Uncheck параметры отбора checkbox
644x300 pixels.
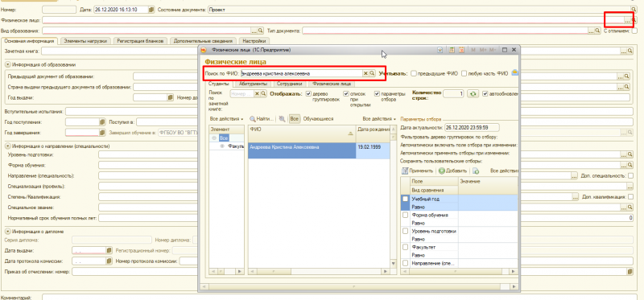click(377, 94)
